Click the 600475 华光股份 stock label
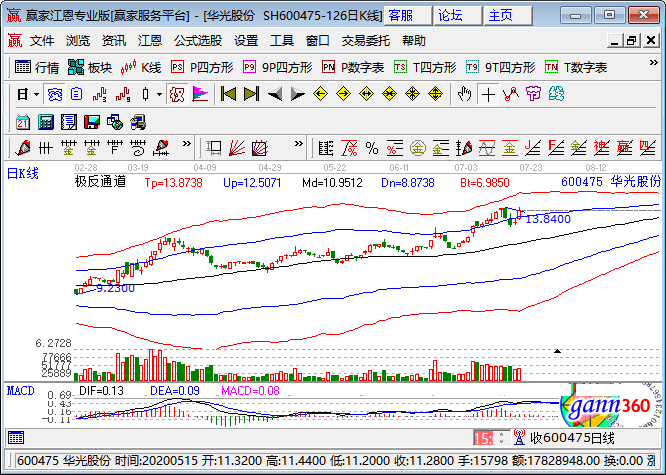 pyautogui.click(x=611, y=182)
